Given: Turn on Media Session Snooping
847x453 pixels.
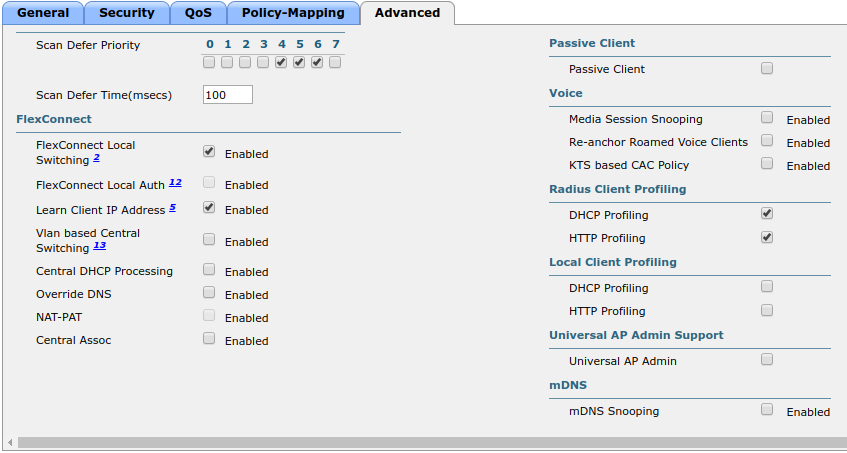Looking at the screenshot, I should point(767,118).
